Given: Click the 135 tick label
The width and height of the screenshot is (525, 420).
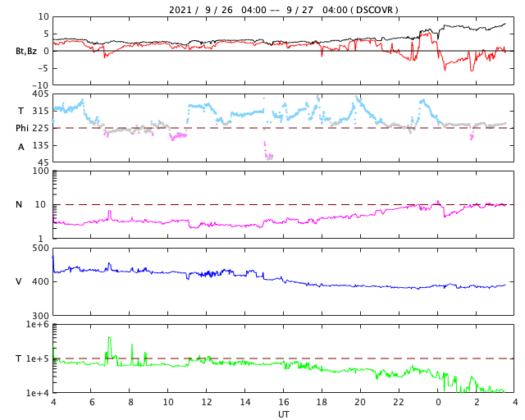Looking at the screenshot, I should point(40,146).
